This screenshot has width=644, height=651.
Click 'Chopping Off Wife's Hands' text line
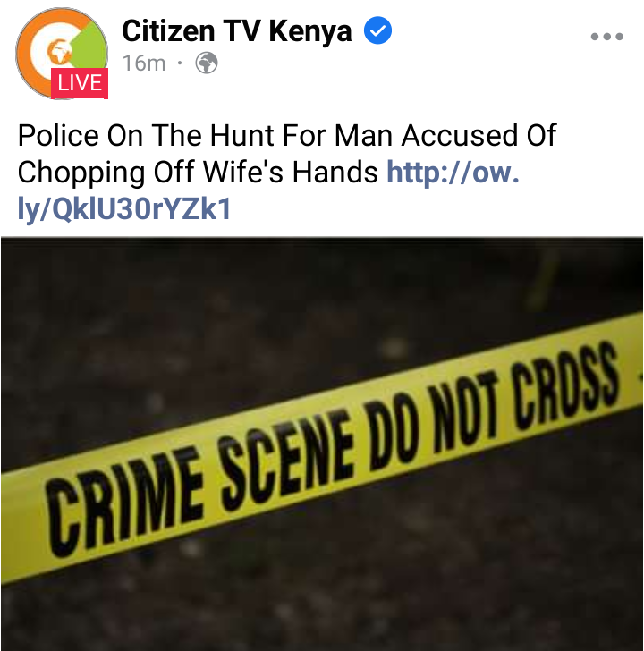click(x=198, y=172)
